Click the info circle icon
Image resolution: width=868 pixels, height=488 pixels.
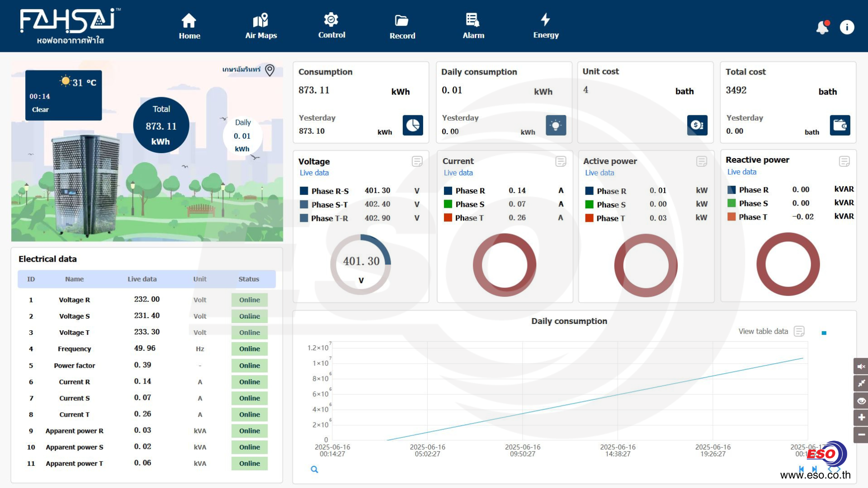pyautogui.click(x=847, y=27)
